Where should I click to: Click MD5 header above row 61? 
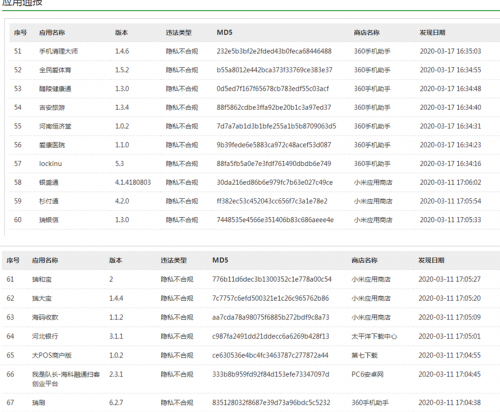pos(220,260)
